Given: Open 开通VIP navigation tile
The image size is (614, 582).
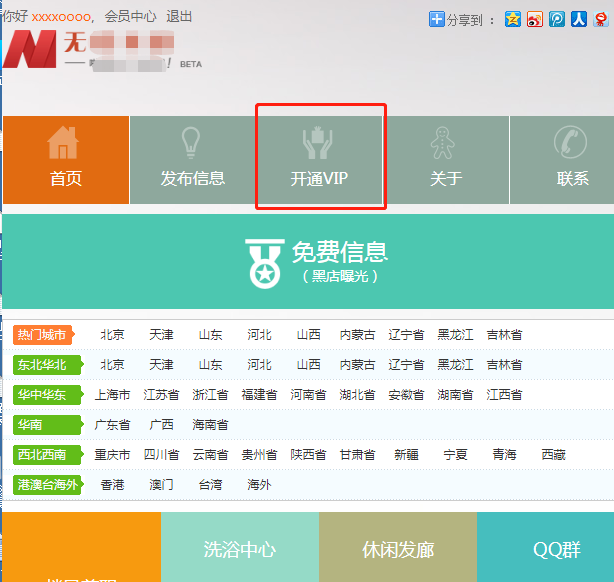Looking at the screenshot, I should click(320, 160).
